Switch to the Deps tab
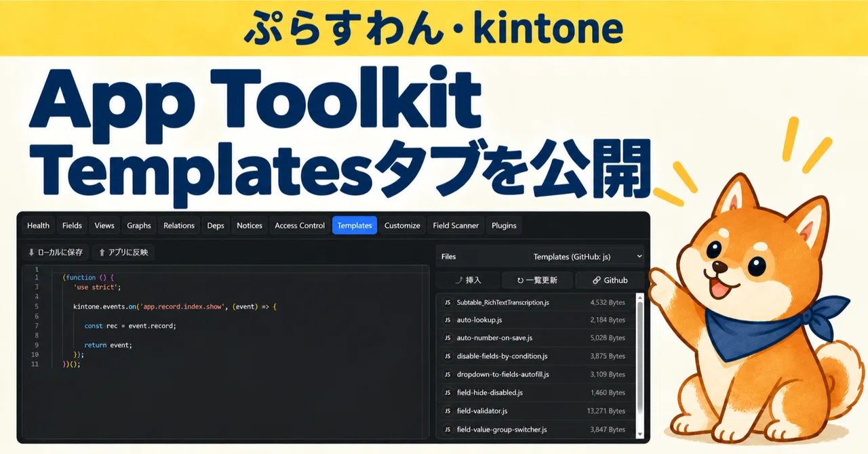The width and height of the screenshot is (868, 454). point(216,226)
